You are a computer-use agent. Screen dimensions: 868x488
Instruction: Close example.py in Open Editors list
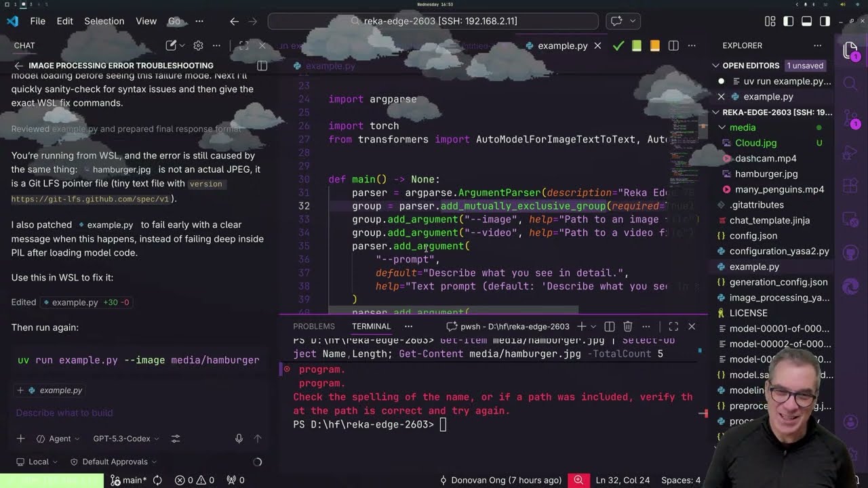point(721,97)
